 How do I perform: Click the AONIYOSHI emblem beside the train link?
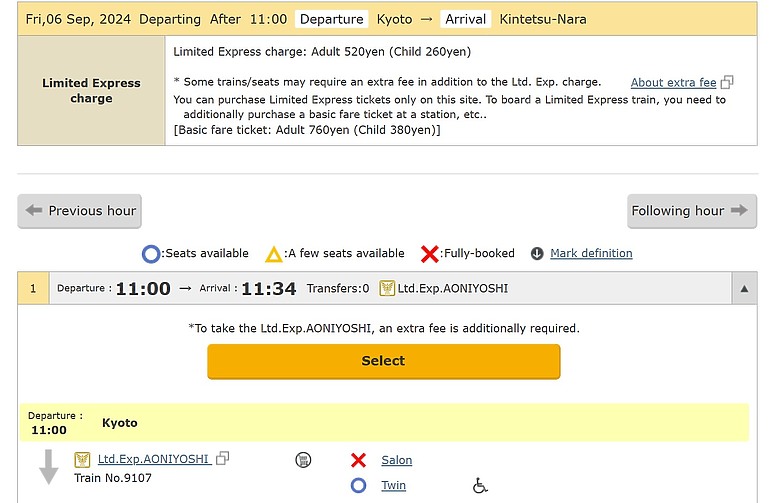tap(82, 460)
